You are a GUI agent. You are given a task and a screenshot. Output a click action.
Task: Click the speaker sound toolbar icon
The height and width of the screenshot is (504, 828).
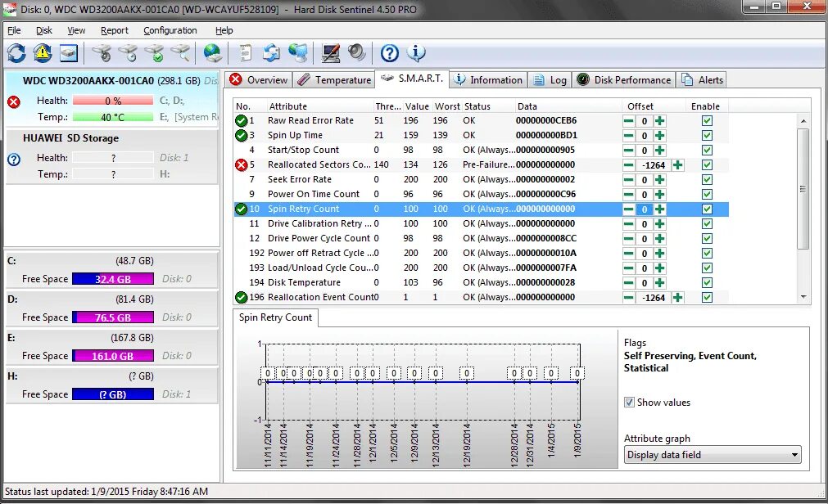coord(357,53)
